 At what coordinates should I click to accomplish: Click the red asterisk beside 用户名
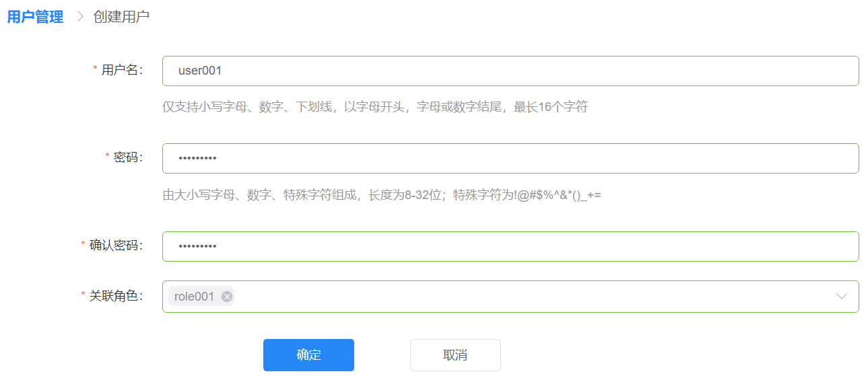(x=95, y=69)
